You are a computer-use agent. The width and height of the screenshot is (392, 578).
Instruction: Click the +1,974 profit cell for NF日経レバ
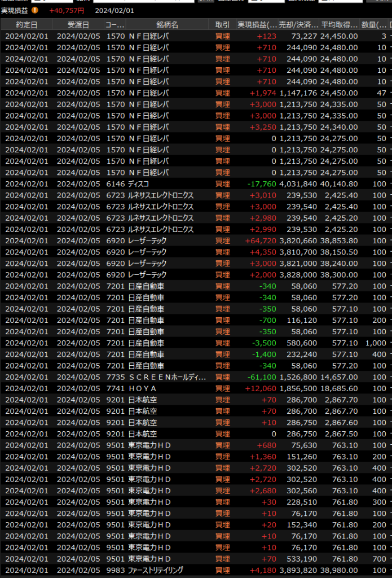click(x=262, y=93)
